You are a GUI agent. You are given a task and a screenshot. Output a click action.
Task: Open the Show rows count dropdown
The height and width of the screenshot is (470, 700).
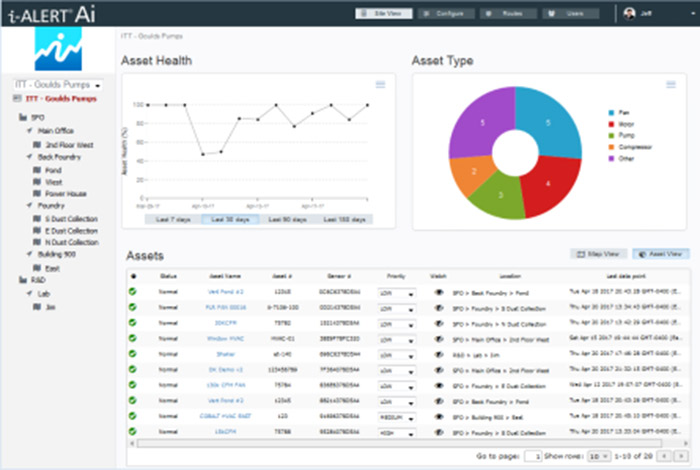click(x=599, y=456)
